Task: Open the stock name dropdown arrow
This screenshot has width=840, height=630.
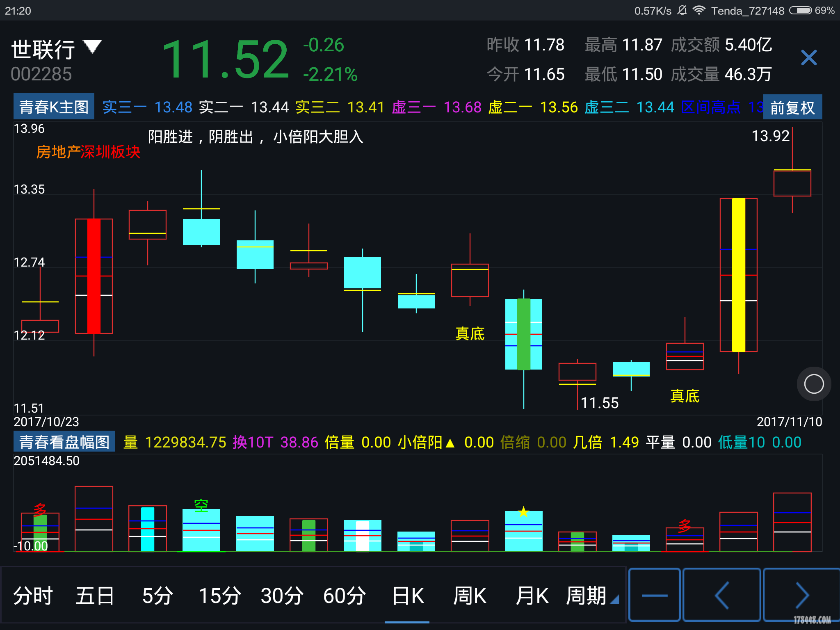Action: coord(92,46)
